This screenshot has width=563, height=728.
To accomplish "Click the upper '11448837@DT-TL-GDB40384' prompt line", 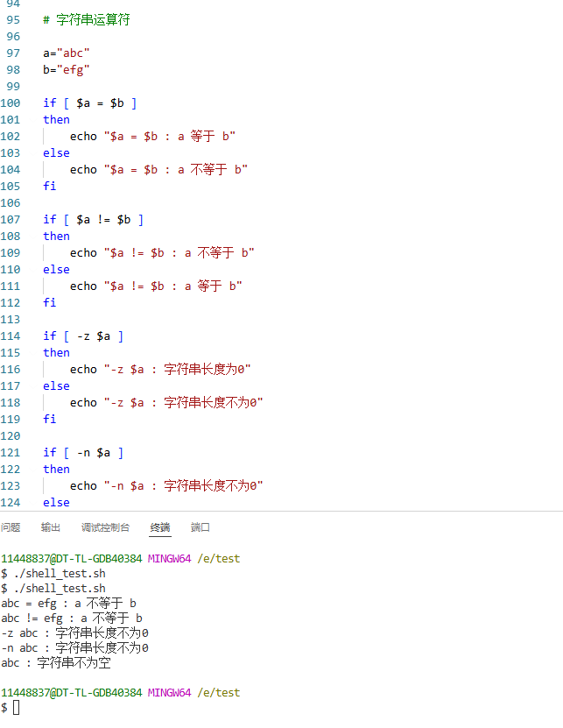I will click(120, 559).
